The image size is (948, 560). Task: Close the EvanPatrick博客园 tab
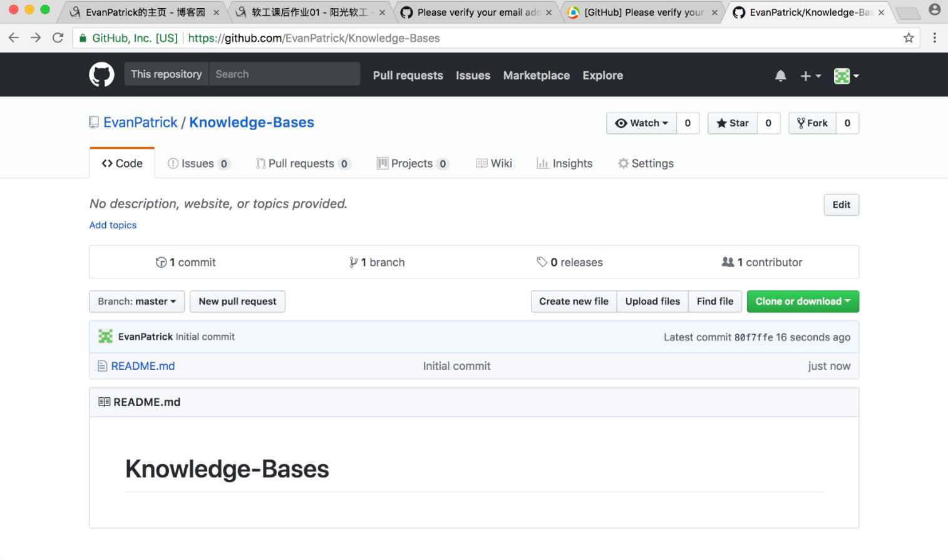coord(216,13)
